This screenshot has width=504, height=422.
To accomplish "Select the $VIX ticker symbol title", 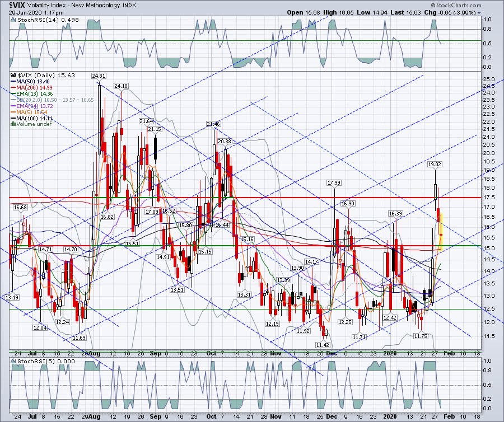I will 17,5.
